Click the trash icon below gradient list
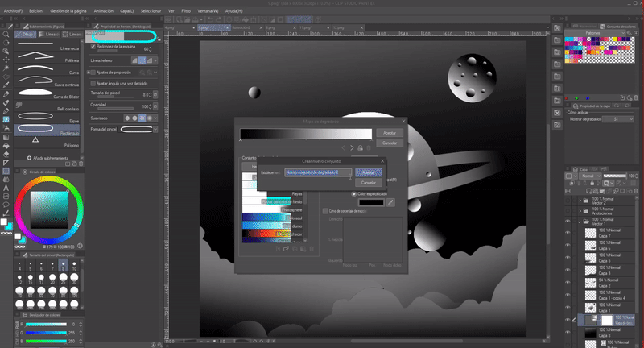Screen dimensions: 644x348 [312, 249]
